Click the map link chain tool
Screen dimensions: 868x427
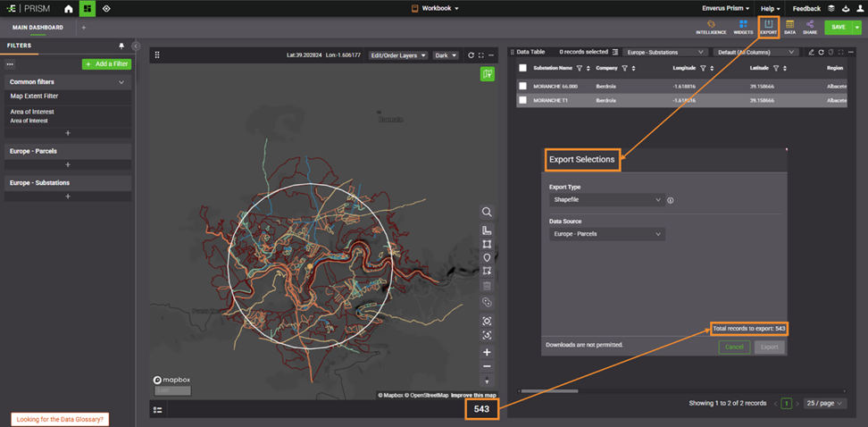coord(487,302)
